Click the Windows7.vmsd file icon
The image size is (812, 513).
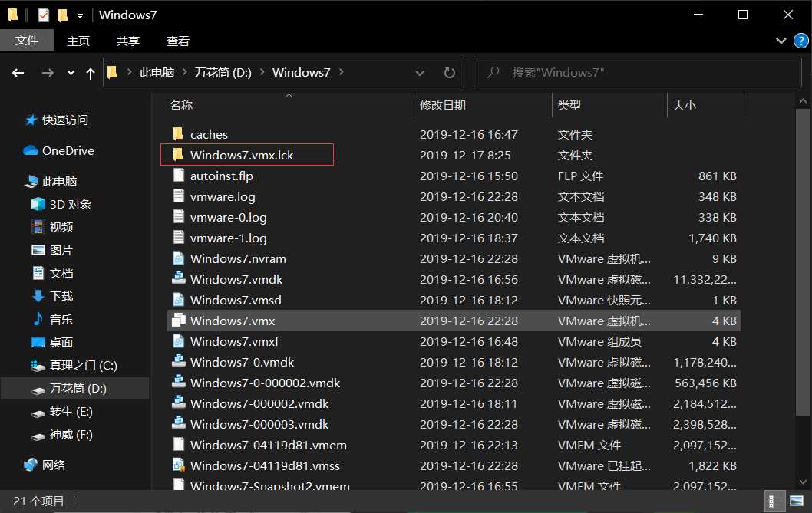click(179, 300)
